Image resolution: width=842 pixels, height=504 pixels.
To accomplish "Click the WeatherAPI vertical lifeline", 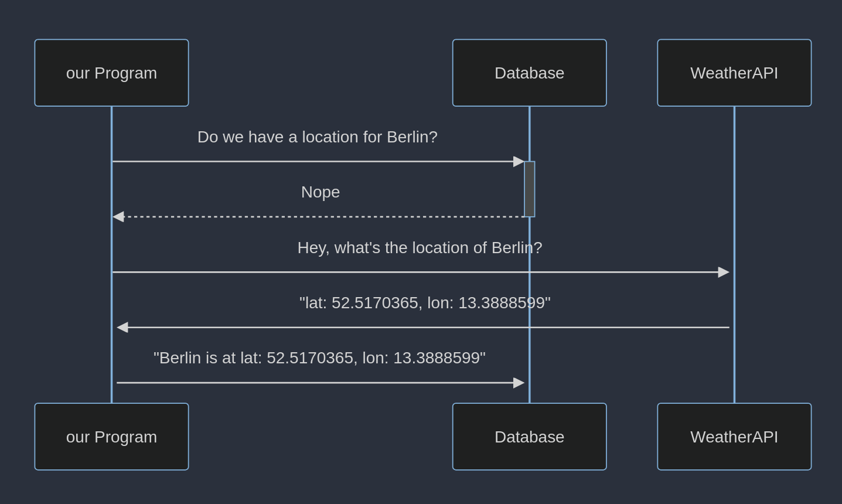I will click(x=734, y=176).
